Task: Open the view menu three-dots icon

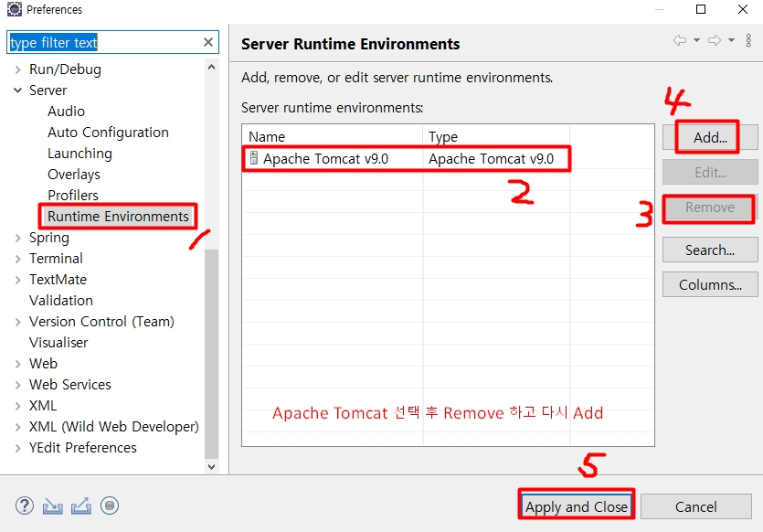Action: pyautogui.click(x=748, y=40)
